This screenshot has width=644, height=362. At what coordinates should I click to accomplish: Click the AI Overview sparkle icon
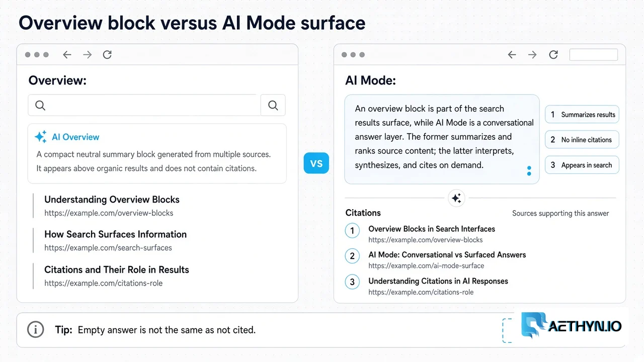(41, 137)
